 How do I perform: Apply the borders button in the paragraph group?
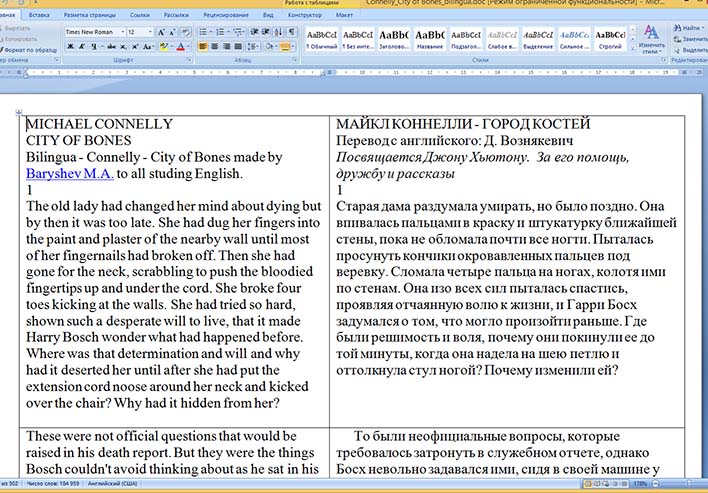tap(285, 47)
